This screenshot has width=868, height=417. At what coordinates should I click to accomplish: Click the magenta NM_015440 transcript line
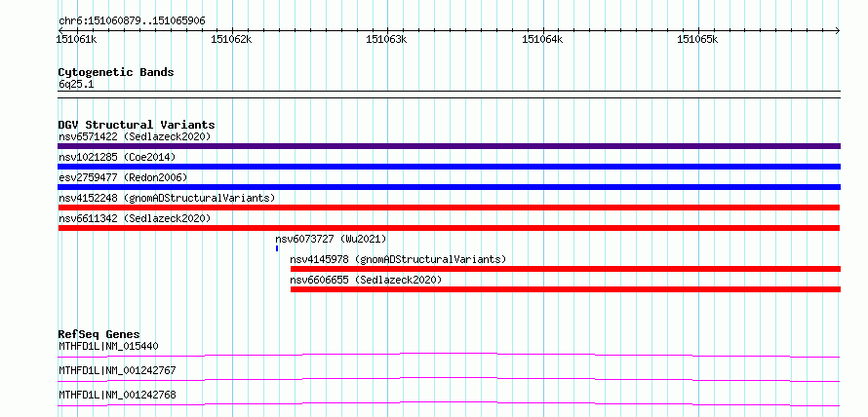(x=449, y=355)
